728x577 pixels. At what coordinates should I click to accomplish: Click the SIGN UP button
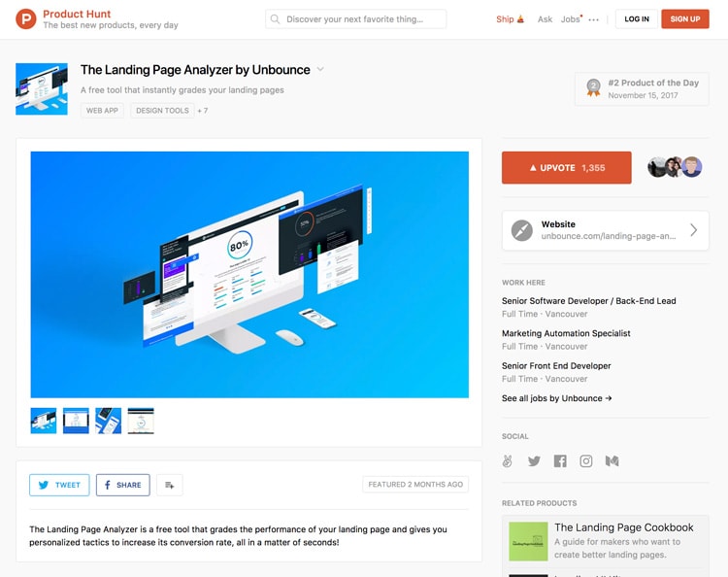(685, 19)
